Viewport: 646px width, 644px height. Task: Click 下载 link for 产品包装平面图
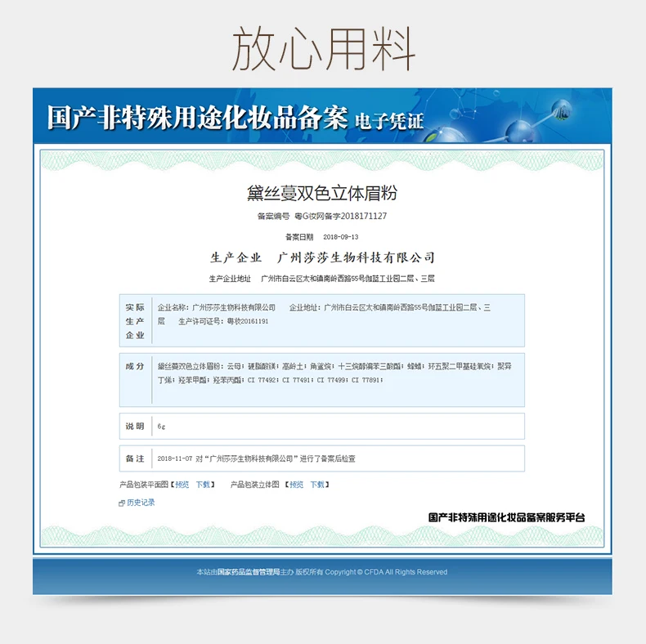[203, 485]
